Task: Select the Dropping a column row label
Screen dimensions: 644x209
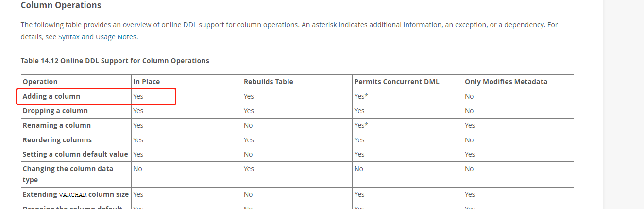Action: (55, 111)
